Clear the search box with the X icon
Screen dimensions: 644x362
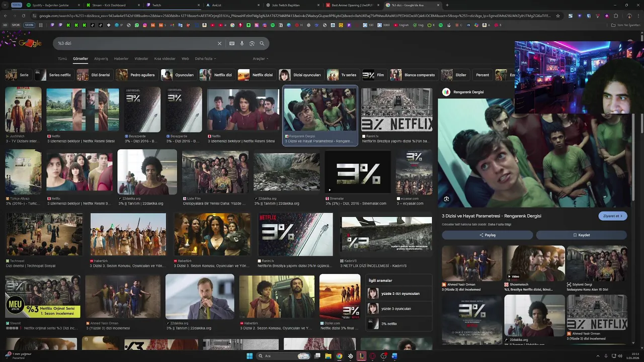pos(219,43)
